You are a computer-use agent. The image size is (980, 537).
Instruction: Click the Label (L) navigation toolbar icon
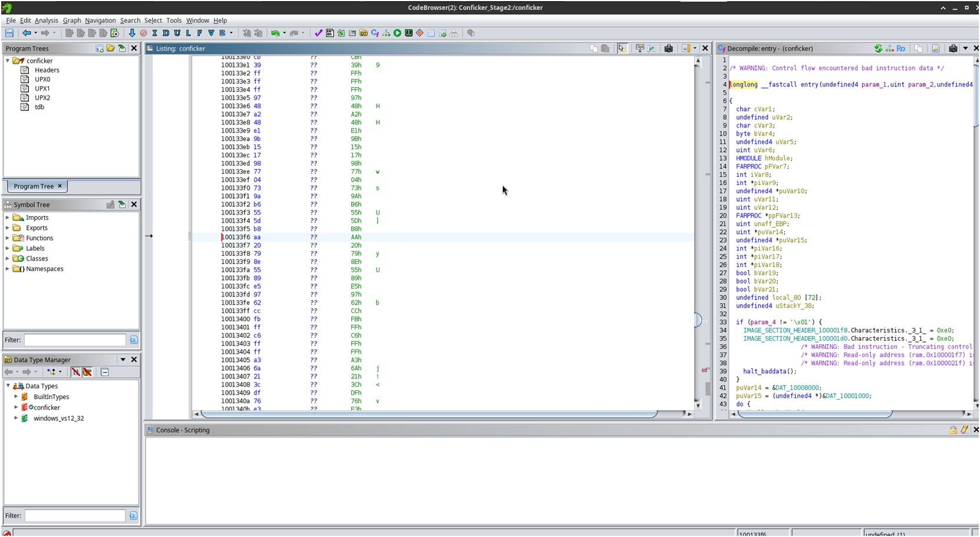tap(189, 33)
